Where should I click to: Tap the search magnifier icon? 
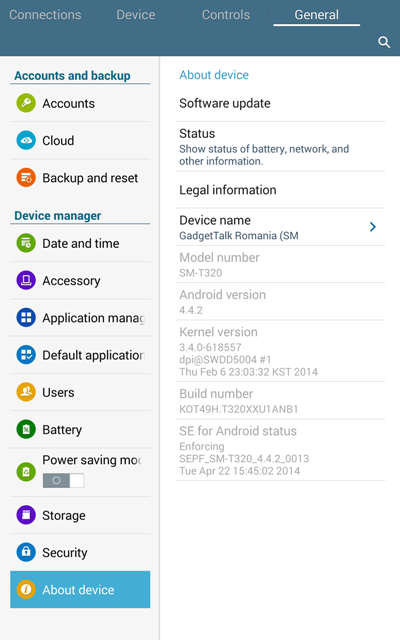coord(384,42)
